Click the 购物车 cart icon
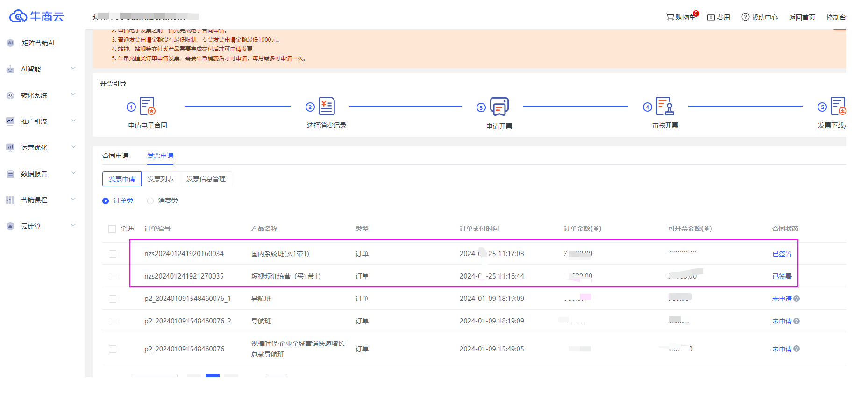The width and height of the screenshot is (868, 393). pos(670,17)
